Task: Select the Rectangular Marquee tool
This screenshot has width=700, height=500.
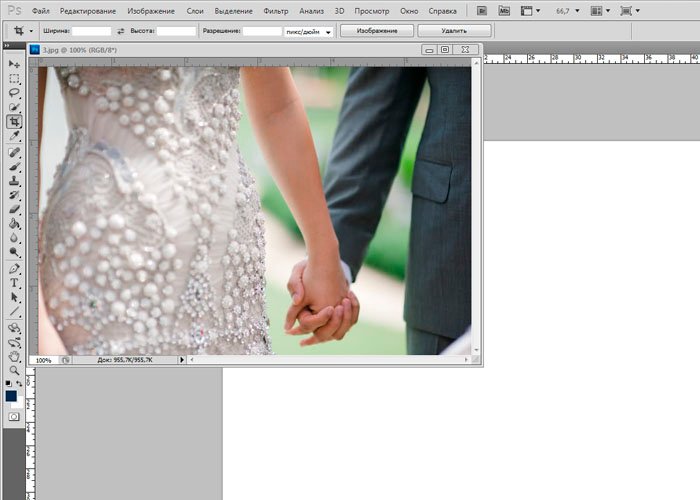Action: pyautogui.click(x=14, y=78)
